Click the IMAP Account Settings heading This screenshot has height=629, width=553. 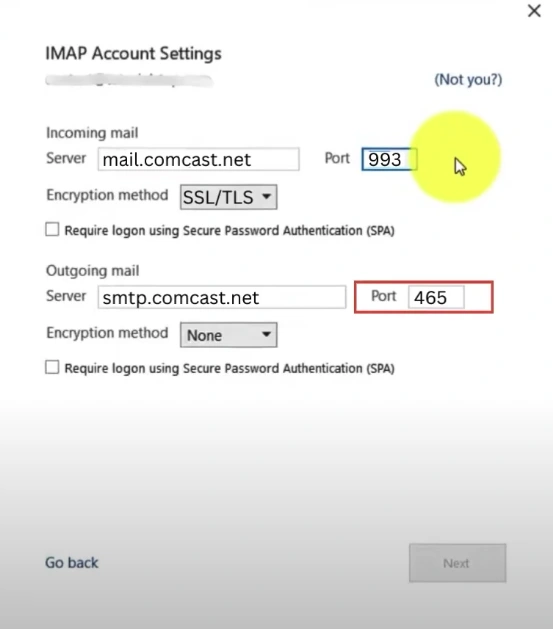(x=133, y=53)
